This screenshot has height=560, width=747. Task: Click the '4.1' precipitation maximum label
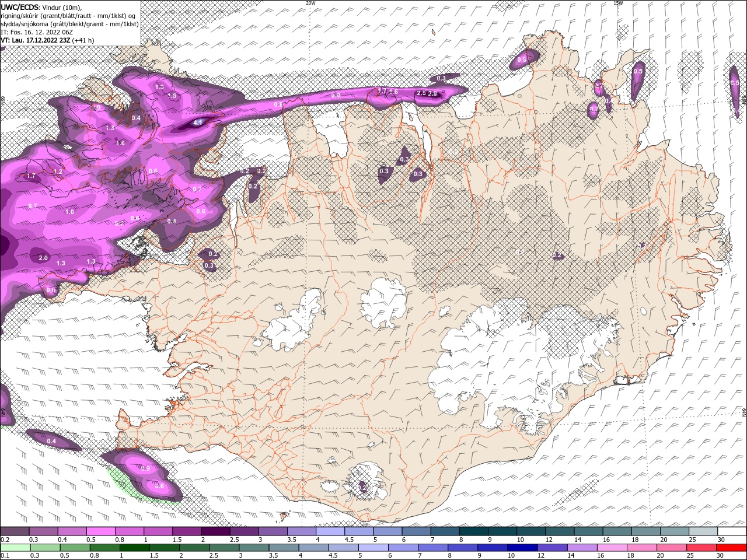tap(198, 123)
